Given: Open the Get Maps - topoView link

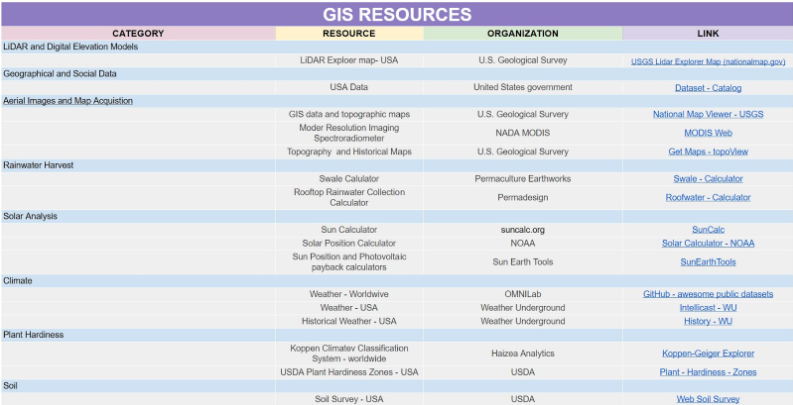Looking at the screenshot, I should (x=708, y=152).
